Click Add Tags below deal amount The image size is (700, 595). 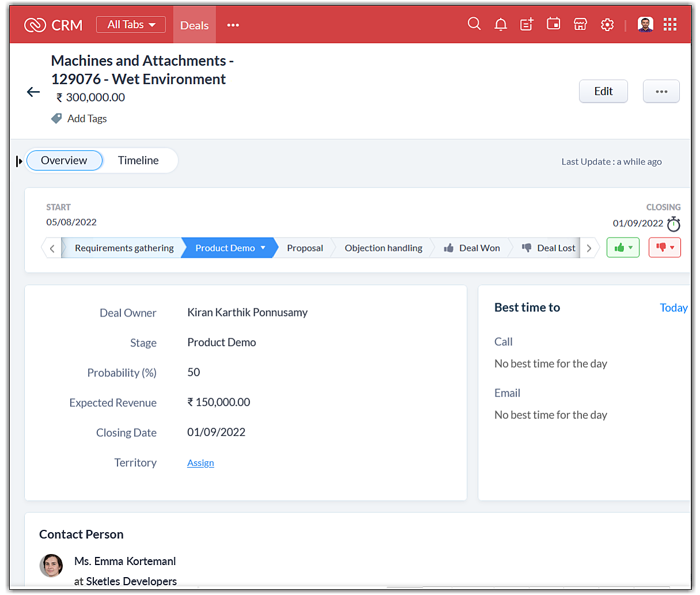tap(86, 119)
